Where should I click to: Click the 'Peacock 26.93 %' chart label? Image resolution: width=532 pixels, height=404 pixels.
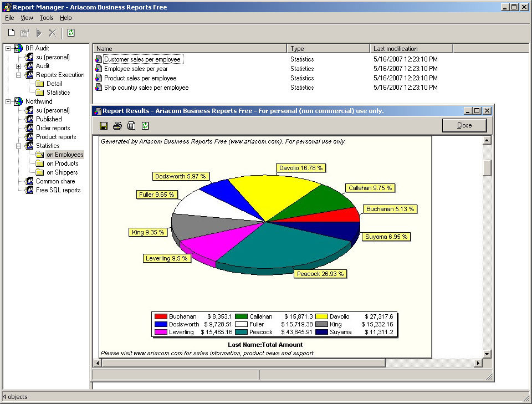point(320,274)
